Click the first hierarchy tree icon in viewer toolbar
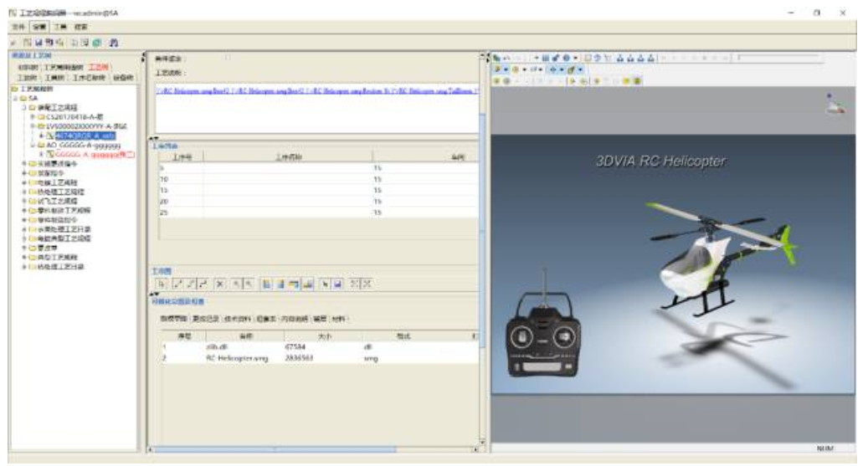868x466 pixels. [620, 58]
